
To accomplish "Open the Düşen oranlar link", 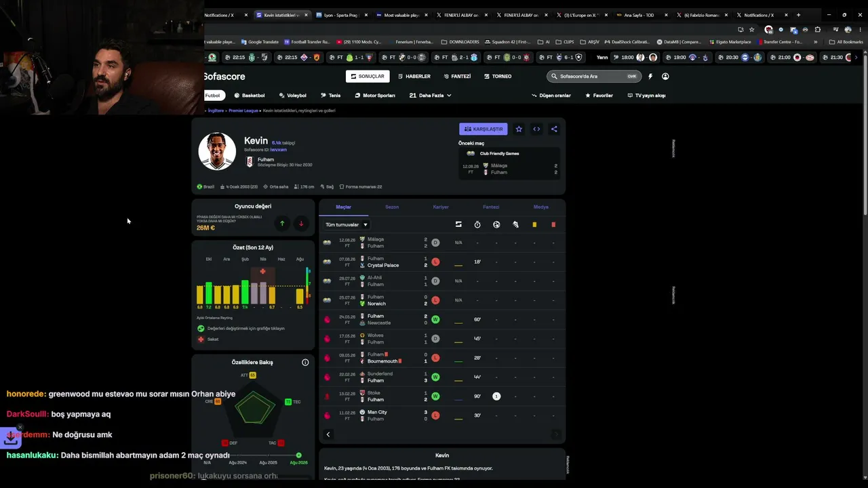I will click(x=551, y=96).
